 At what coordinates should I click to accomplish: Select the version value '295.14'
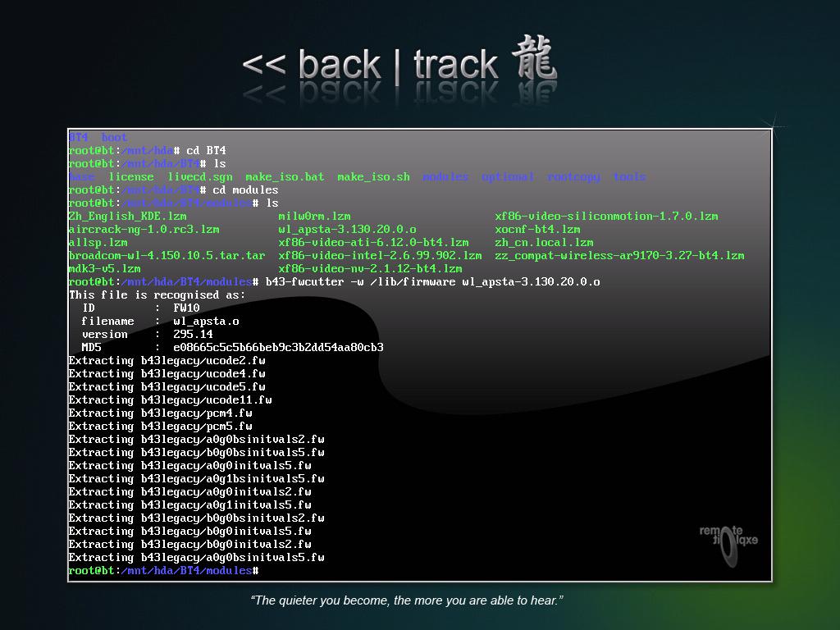click(193, 335)
